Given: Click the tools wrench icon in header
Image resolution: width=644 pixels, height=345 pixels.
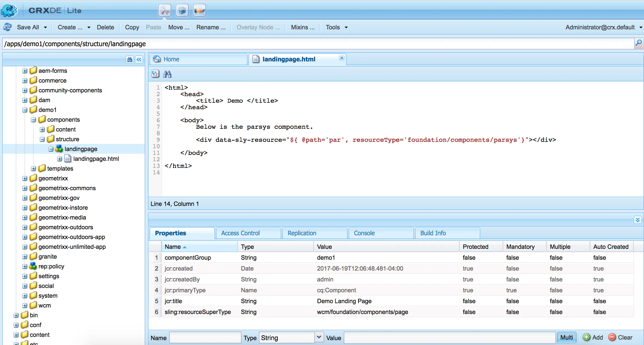Looking at the screenshot, I should 165,11.
